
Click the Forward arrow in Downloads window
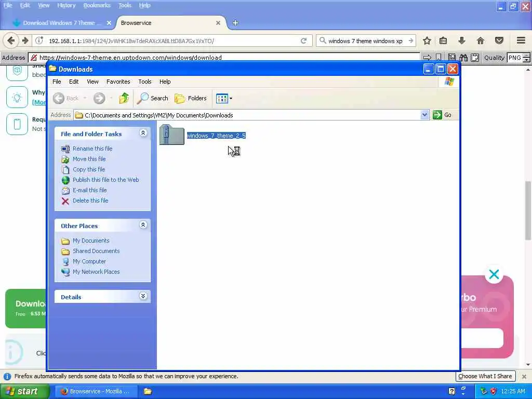[x=99, y=98]
